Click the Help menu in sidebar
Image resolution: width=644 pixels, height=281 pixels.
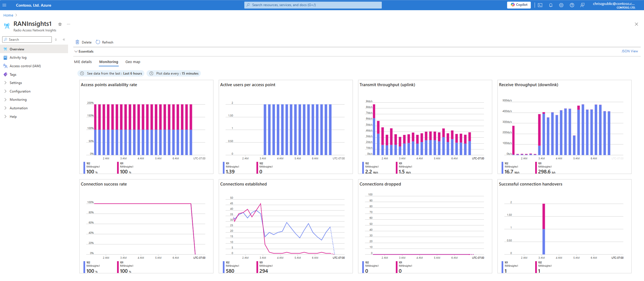[12, 117]
